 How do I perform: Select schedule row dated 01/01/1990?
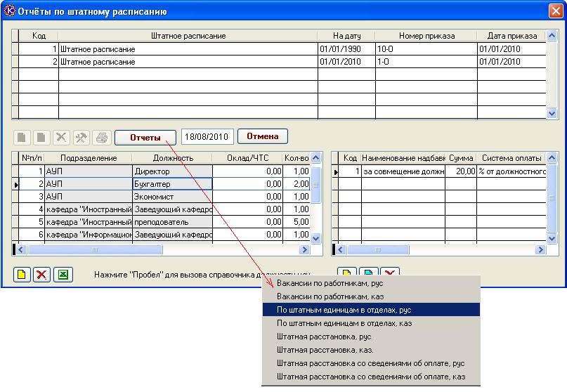point(282,48)
